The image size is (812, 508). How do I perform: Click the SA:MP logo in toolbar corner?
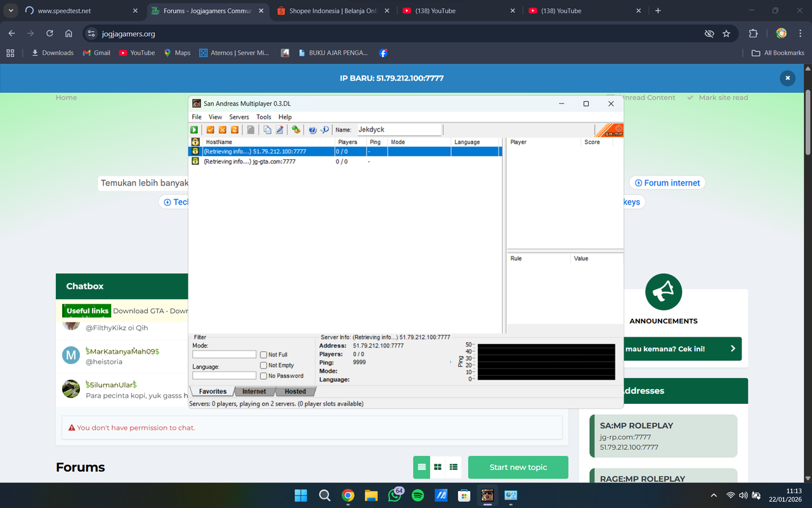610,130
